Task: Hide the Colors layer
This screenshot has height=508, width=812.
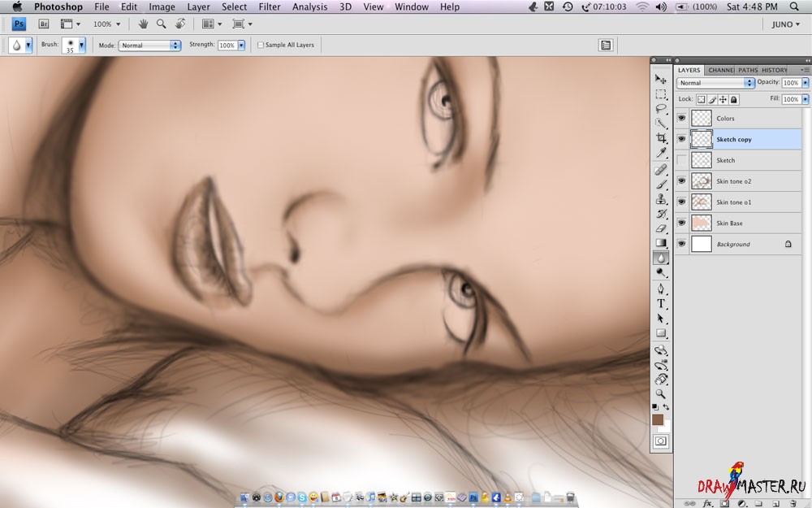Action: [x=681, y=118]
